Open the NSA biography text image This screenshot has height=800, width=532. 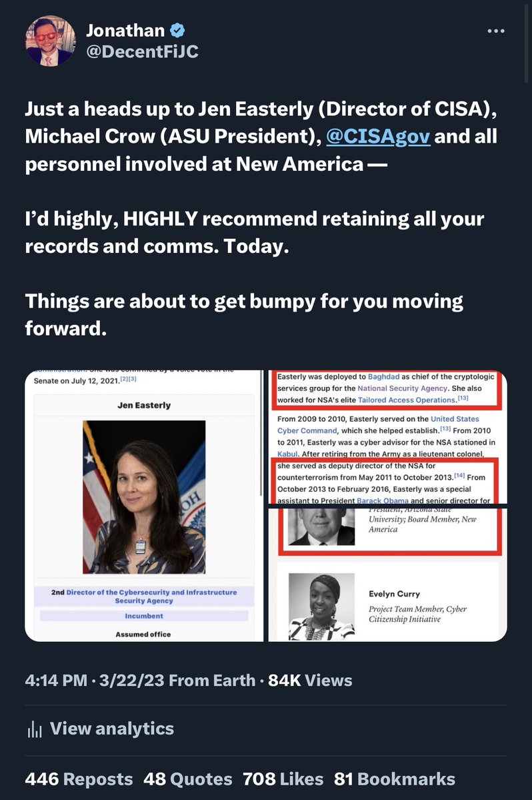(x=388, y=437)
